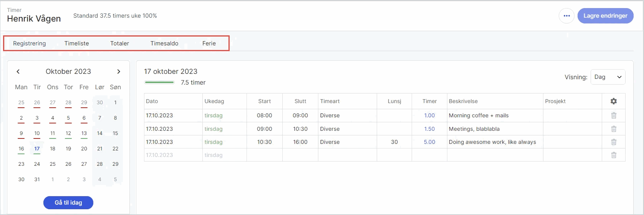Click 'Oktober 2023' calendar title

point(68,72)
